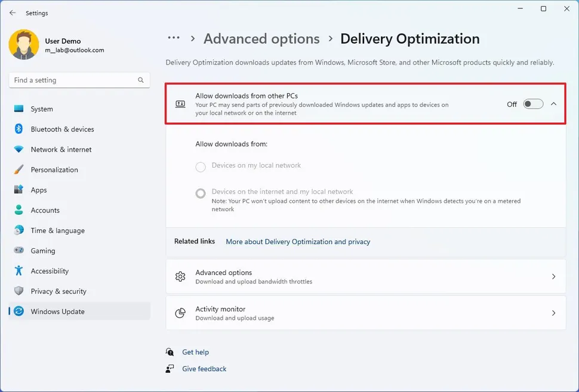579x392 pixels.
Task: Click the Privacy & security shield icon
Action: (19, 291)
